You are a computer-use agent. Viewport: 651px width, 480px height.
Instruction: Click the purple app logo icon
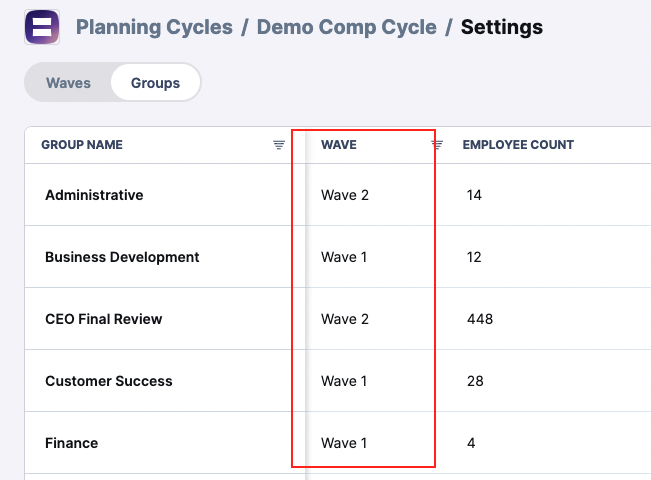[x=42, y=27]
